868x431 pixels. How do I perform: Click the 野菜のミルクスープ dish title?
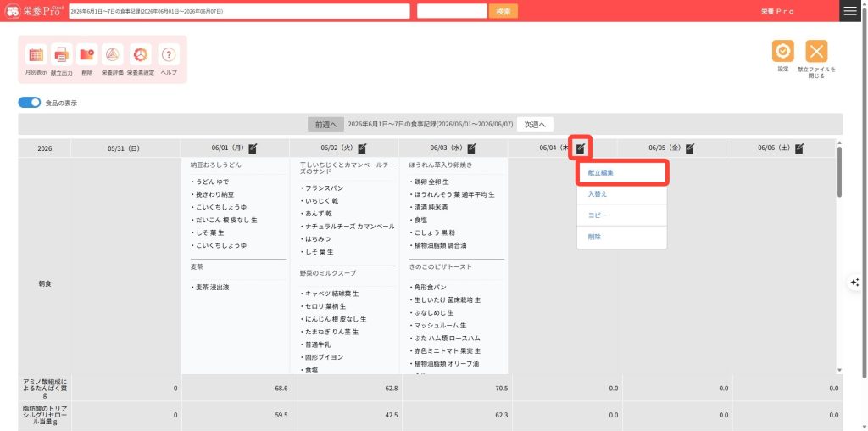pos(328,273)
